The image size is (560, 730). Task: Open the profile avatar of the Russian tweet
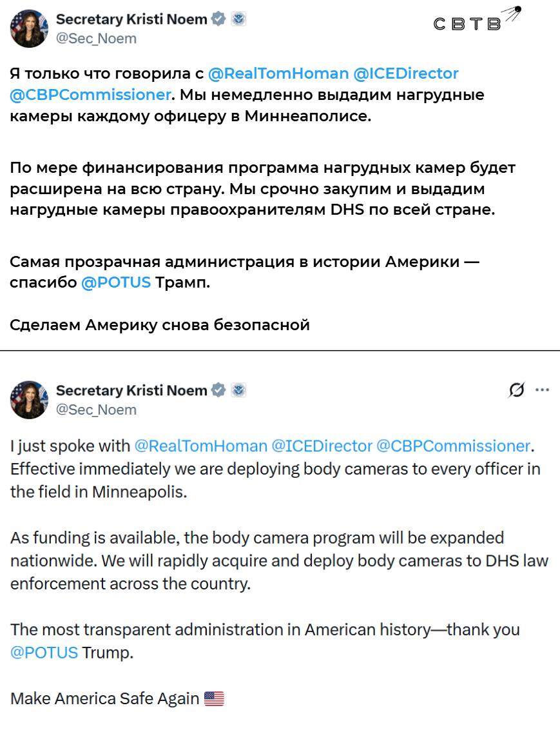click(29, 29)
